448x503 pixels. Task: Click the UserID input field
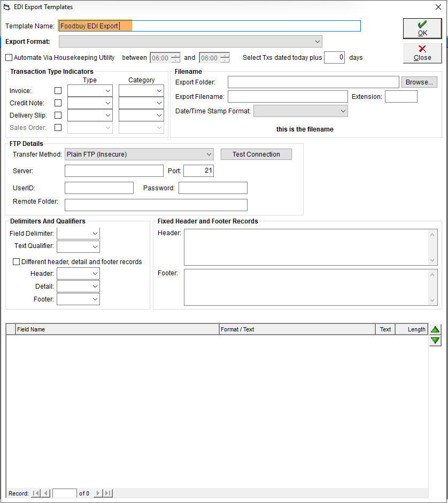pyautogui.click(x=99, y=188)
